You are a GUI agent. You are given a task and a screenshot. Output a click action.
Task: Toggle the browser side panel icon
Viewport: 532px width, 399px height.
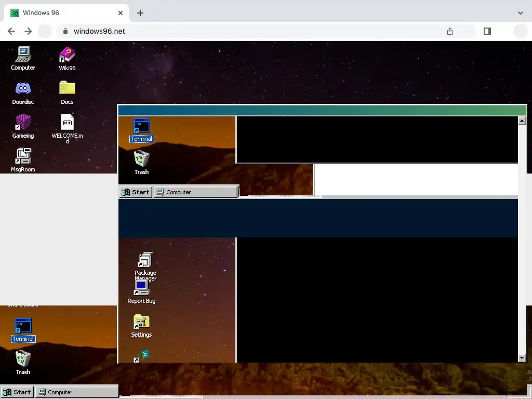[487, 31]
